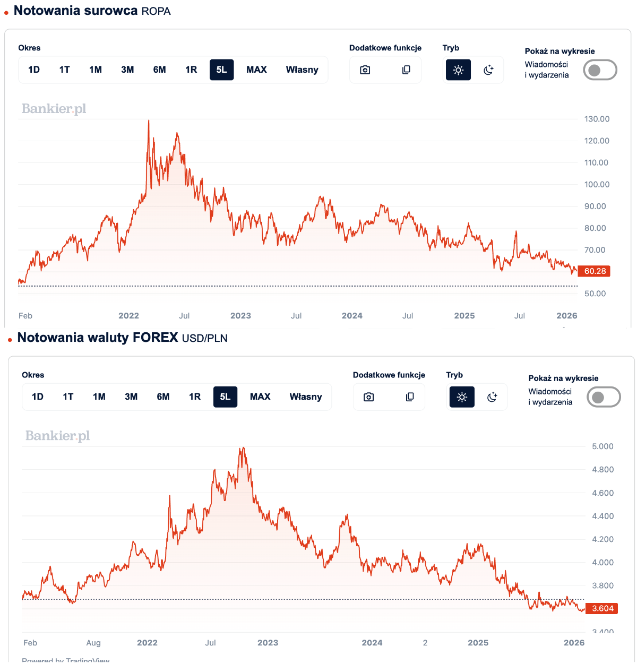The height and width of the screenshot is (672, 637).
Task: Select the 1R period for the USD/PLN chart
Action: tap(195, 397)
